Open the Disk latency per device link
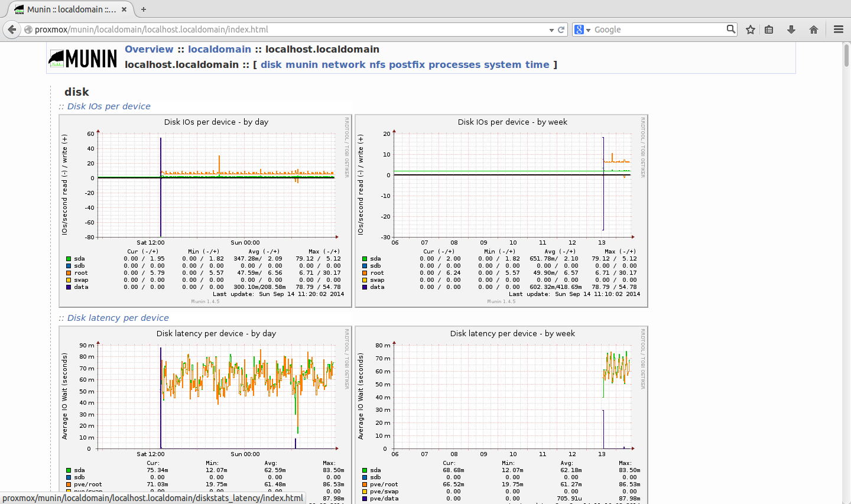Screen dimensions: 851x504 pyautogui.click(x=118, y=318)
